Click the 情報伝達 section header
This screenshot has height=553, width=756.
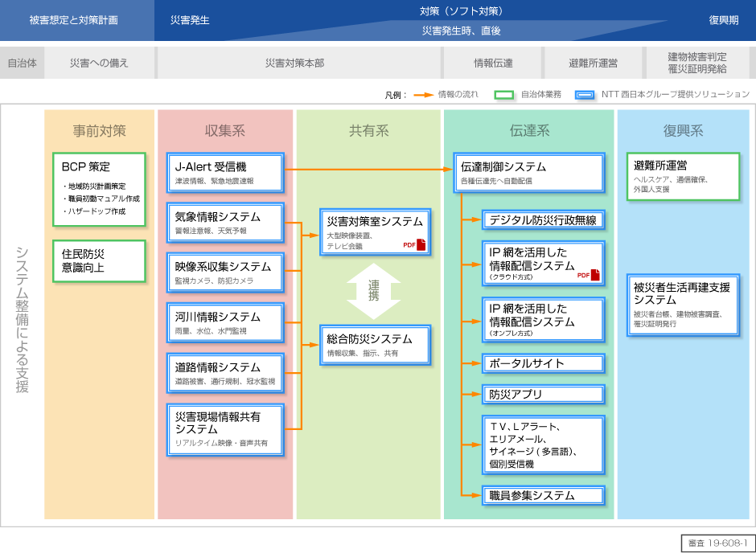[x=495, y=62]
